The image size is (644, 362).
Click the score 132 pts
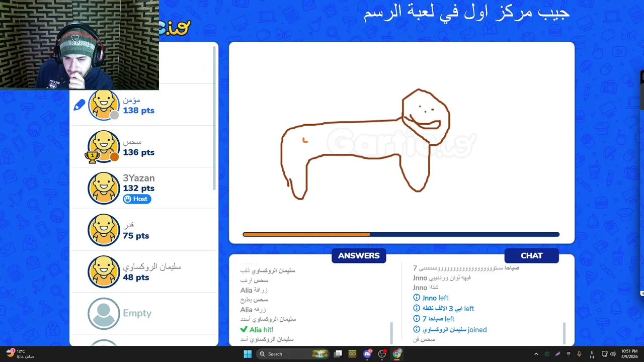138,189
